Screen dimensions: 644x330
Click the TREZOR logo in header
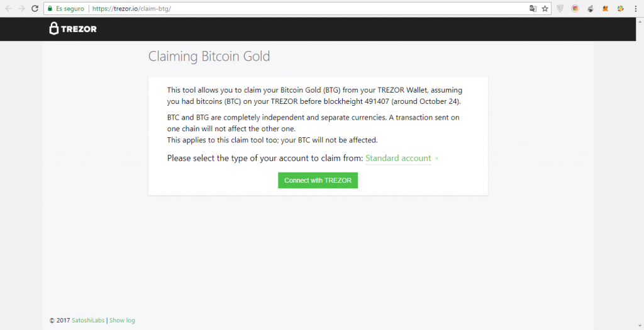[73, 29]
